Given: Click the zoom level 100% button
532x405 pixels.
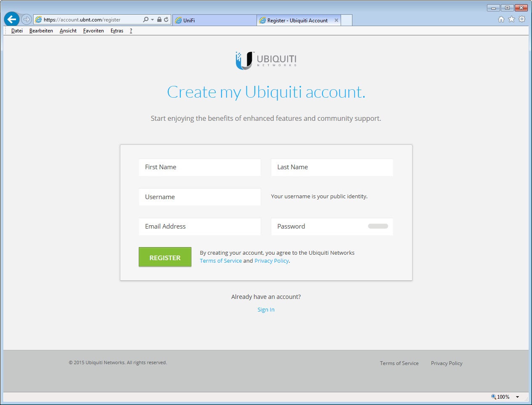Looking at the screenshot, I should click(x=500, y=397).
